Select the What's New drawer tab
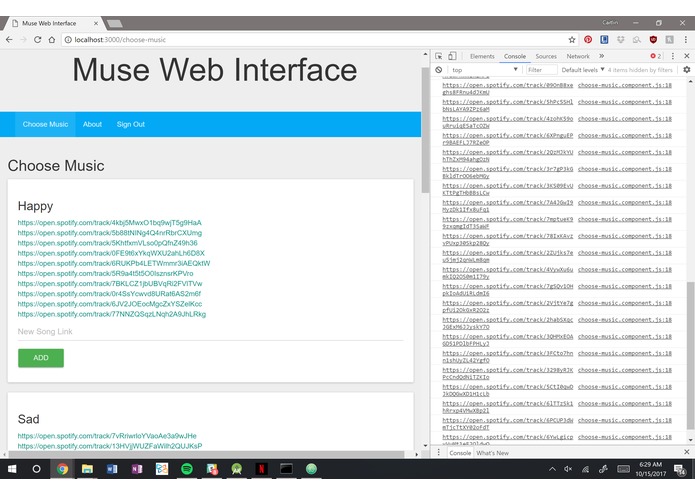 [492, 453]
